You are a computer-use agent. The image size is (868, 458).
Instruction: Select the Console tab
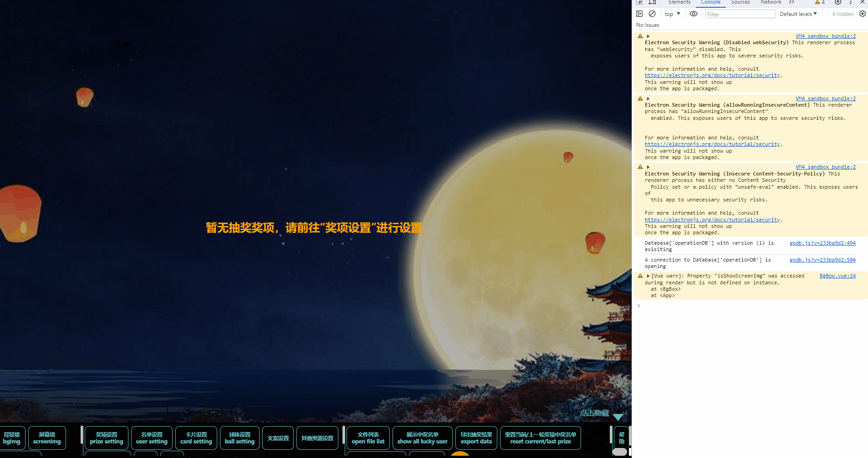pos(710,2)
